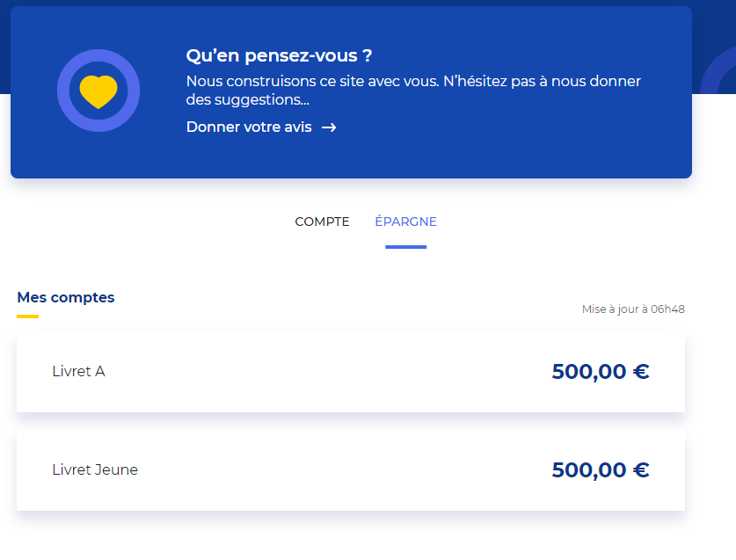Screen dimensions: 736x560
Task: Click the partial circle decoration at top right
Action: click(718, 70)
